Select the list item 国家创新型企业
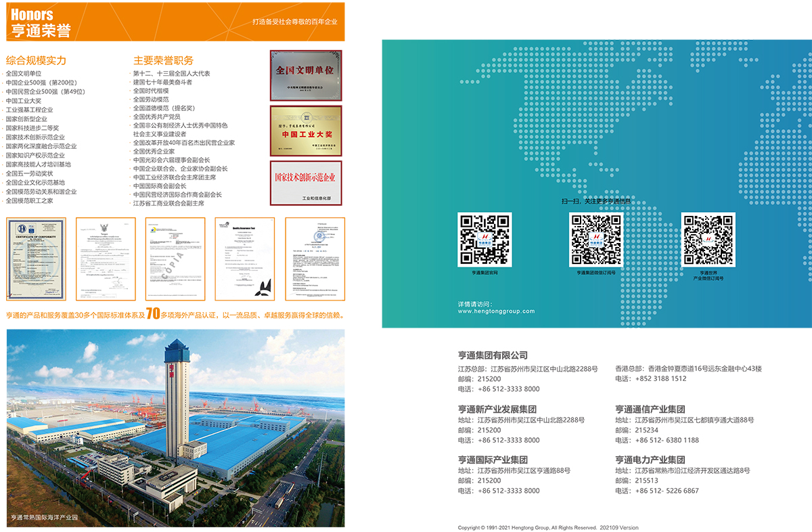The image size is (812, 532). click(x=26, y=119)
